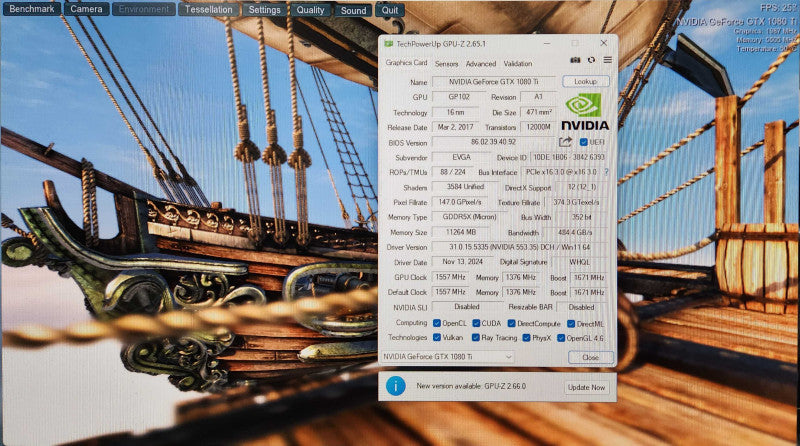
Task: Toggle the DirectCompute checkbox
Action: [x=511, y=323]
